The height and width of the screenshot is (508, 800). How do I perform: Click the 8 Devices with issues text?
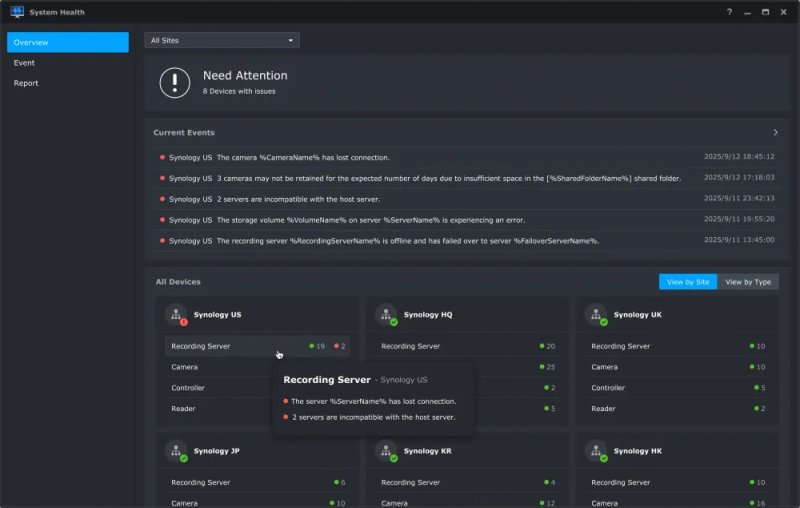pos(239,91)
